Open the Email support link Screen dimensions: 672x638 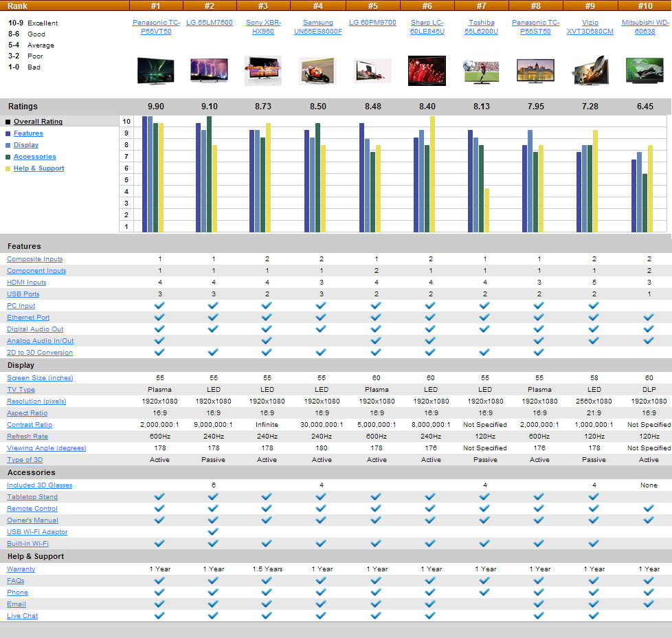click(16, 604)
